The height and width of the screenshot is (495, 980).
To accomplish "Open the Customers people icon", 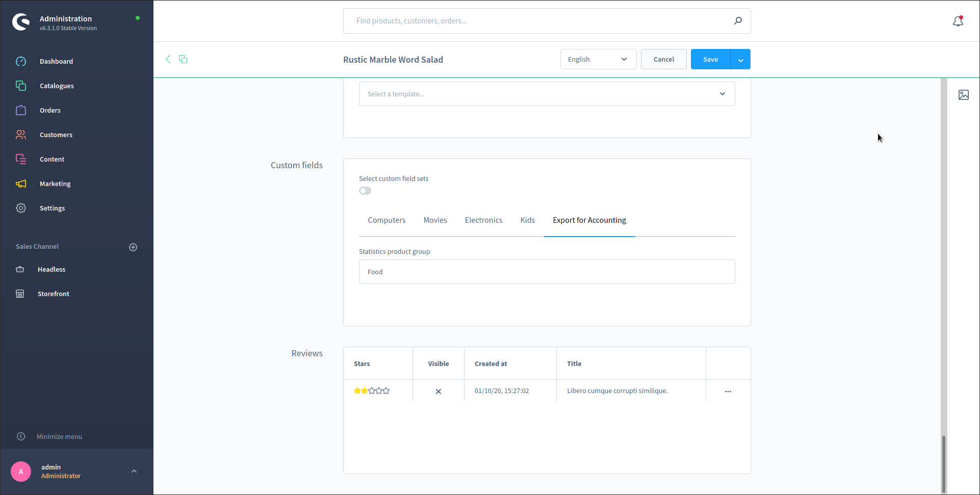I will pyautogui.click(x=21, y=135).
